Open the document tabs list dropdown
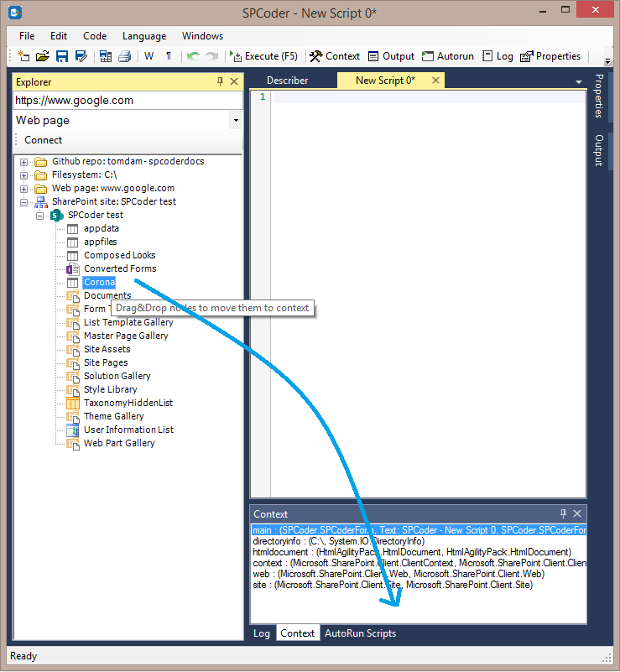Viewport: 620px width, 672px height. pos(578,81)
